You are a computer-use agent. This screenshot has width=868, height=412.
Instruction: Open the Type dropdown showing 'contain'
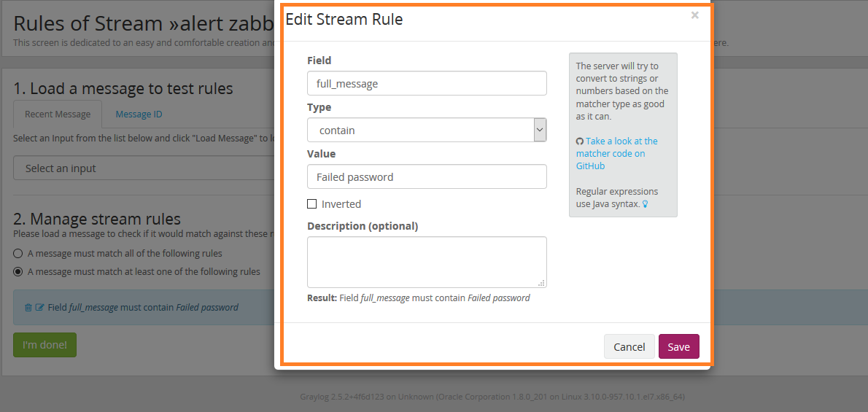coord(427,131)
